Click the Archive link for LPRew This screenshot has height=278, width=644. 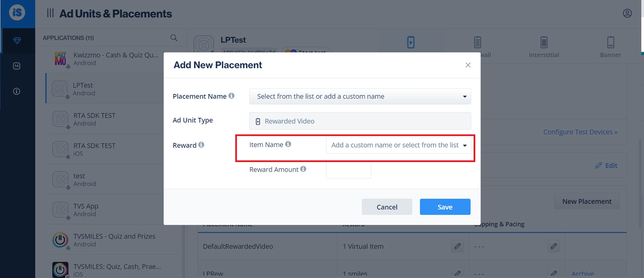pos(583,274)
